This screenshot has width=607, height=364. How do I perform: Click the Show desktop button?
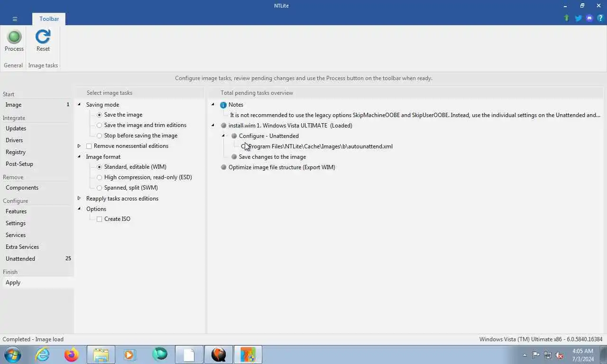click(x=603, y=355)
